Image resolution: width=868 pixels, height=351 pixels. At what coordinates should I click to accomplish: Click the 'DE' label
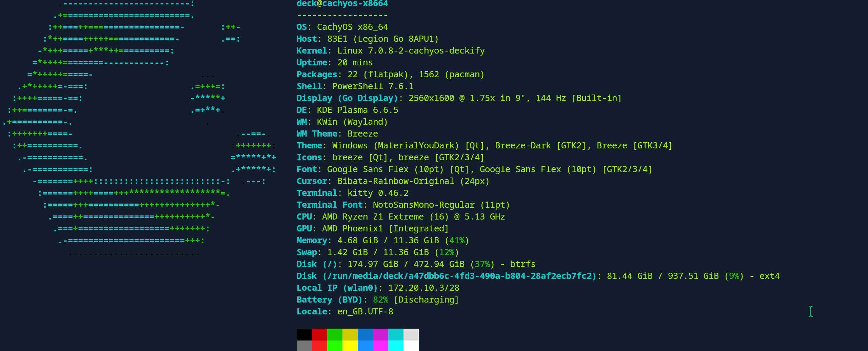301,110
